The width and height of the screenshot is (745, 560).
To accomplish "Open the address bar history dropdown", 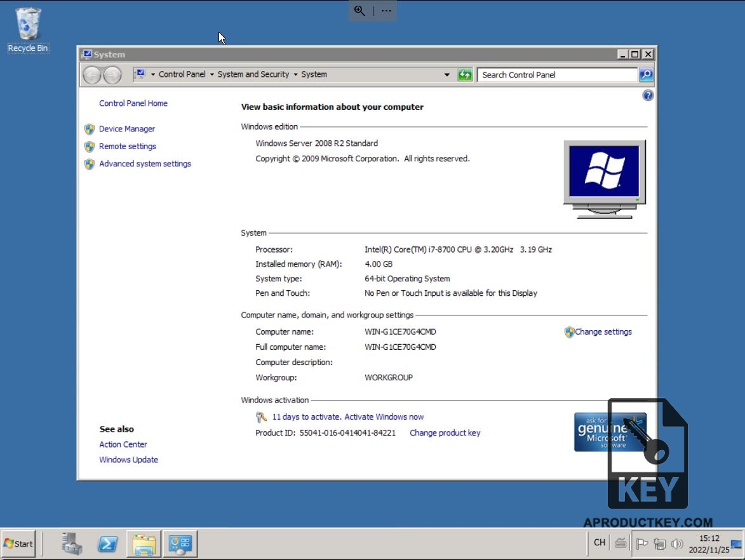I will [446, 74].
